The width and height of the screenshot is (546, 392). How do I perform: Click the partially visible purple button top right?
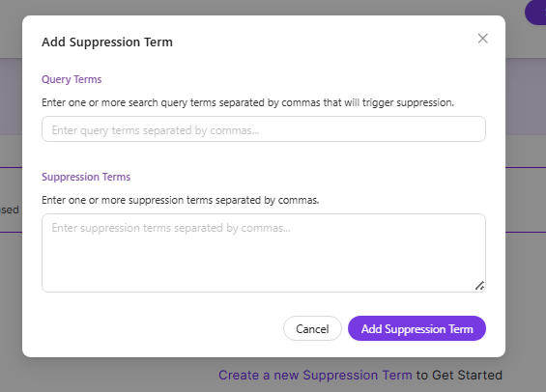click(x=535, y=13)
